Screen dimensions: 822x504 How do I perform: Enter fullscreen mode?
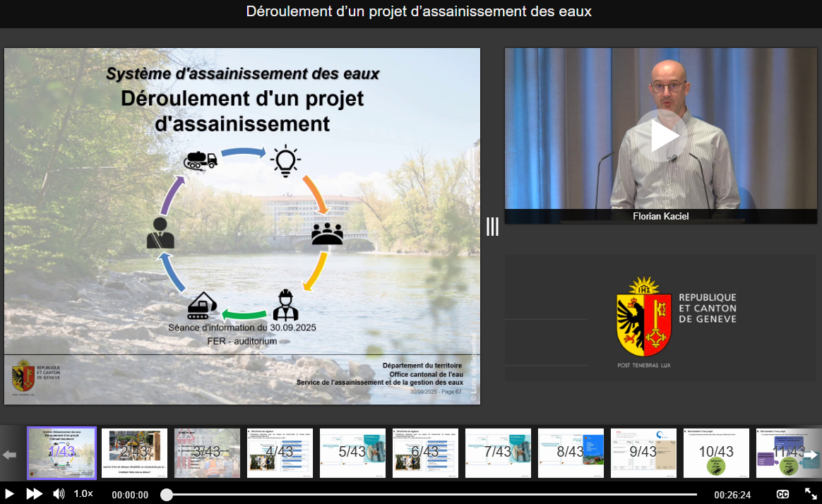[811, 494]
